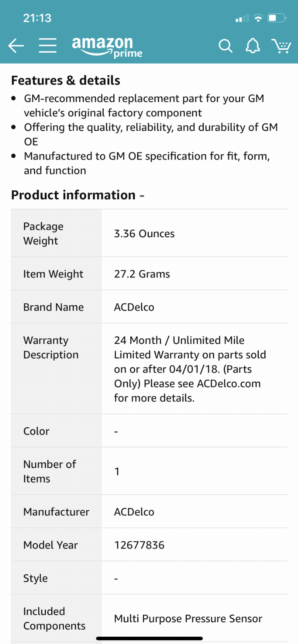Screen dimensions: 298x644
Task: Select the Brand Name ACDelco value
Action: (134, 307)
